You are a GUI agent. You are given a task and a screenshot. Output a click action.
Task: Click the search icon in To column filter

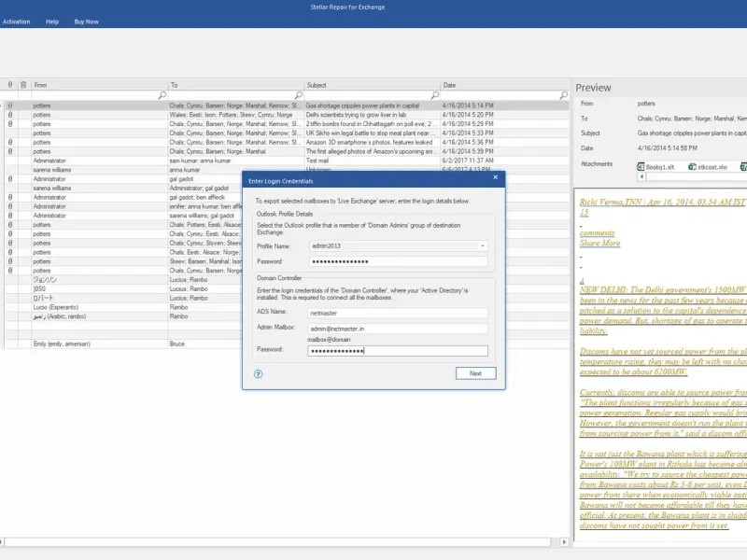(298, 95)
